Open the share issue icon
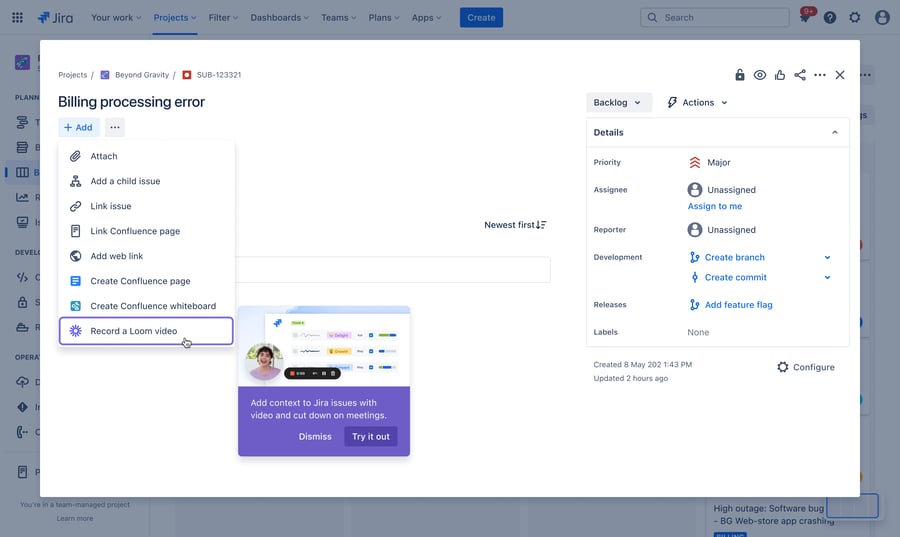The image size is (900, 537). pos(800,75)
